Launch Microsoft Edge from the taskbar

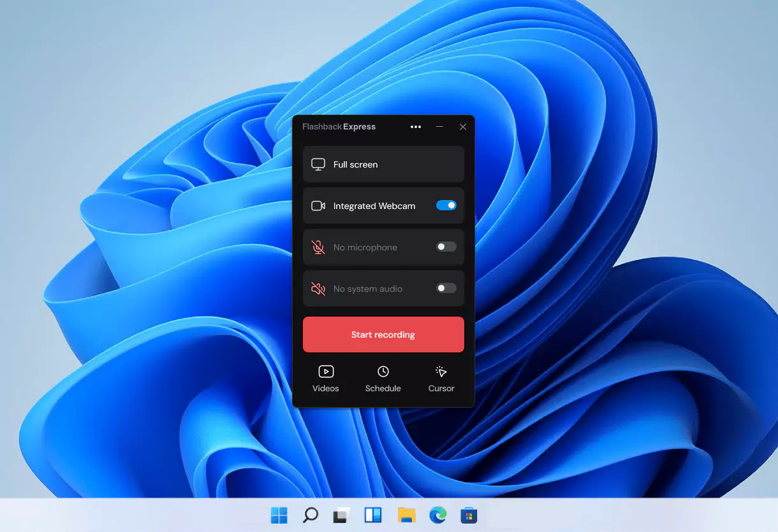pyautogui.click(x=437, y=515)
